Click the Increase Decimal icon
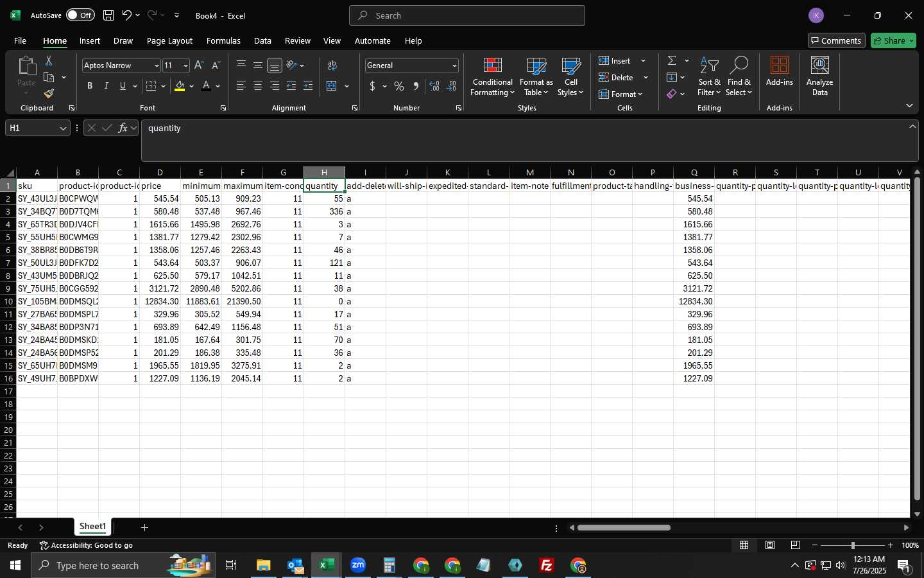 (x=434, y=86)
